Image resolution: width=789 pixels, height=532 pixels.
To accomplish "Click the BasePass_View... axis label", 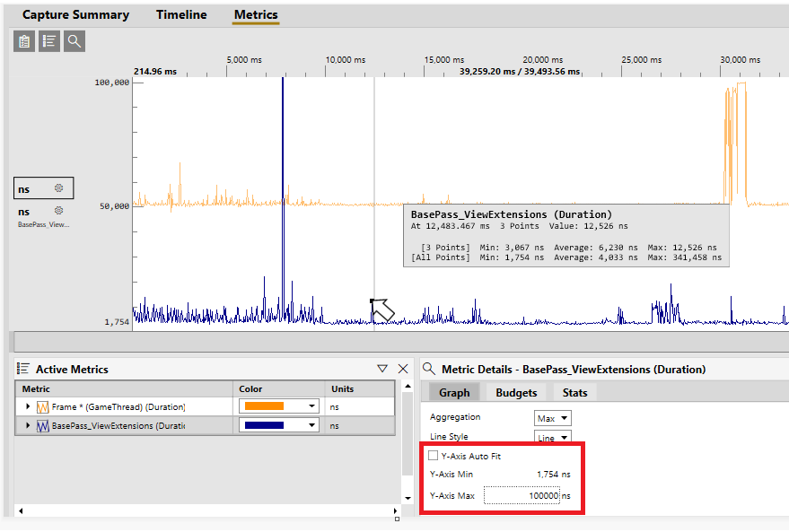I will point(43,225).
